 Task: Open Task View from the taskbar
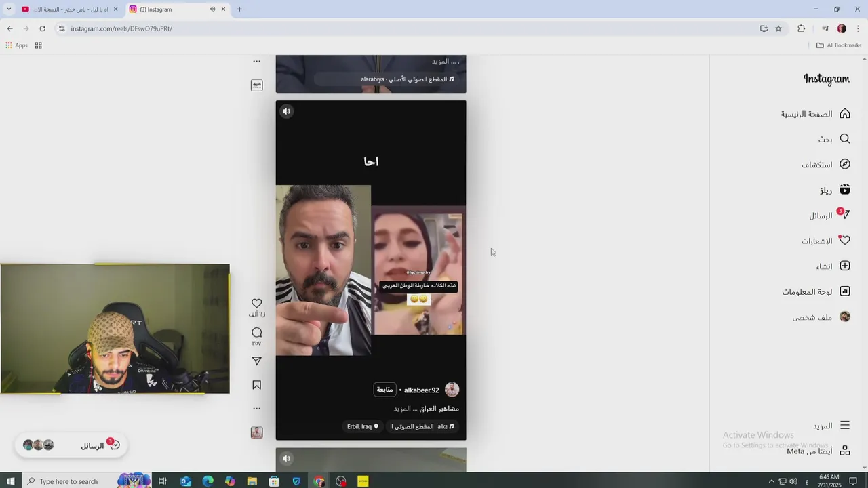[163, 481]
